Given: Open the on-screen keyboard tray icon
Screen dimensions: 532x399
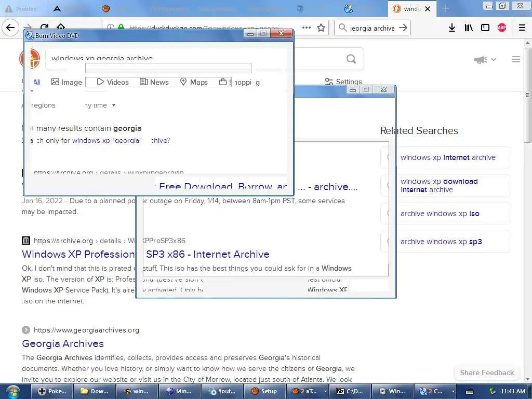Looking at the screenshot, I should (470, 392).
